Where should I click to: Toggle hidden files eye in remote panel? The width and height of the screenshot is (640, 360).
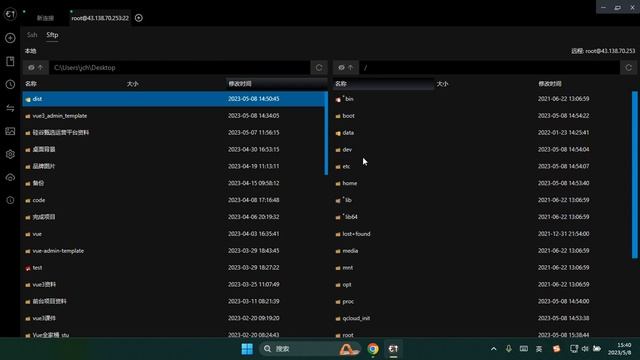(341, 68)
